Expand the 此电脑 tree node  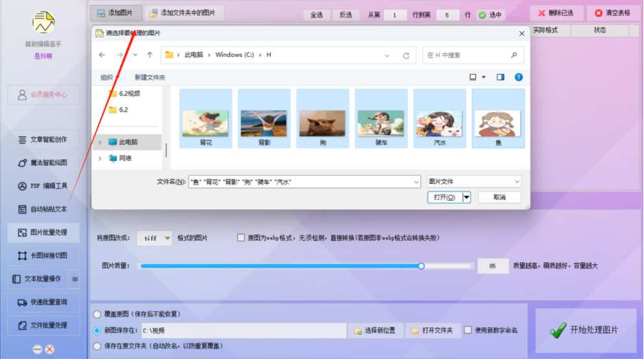tap(100, 142)
